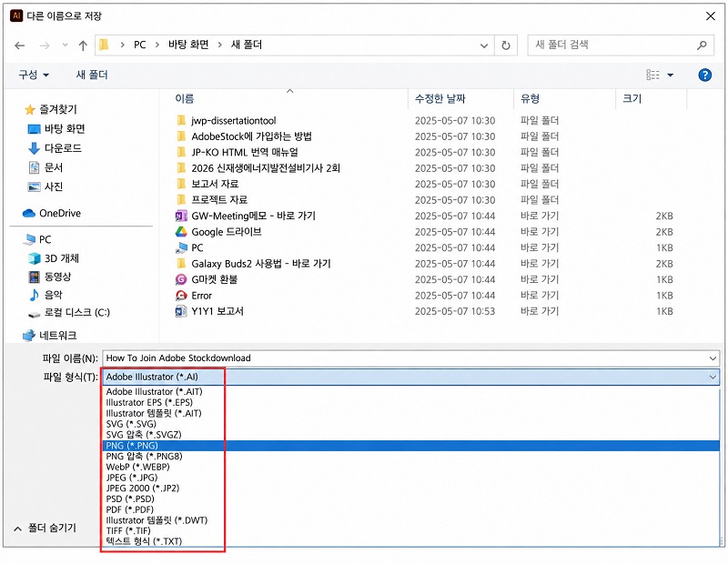Screen dimensions: 728x564
Task: Close the 다른 이름으로 저장 dialog
Action: pos(710,16)
